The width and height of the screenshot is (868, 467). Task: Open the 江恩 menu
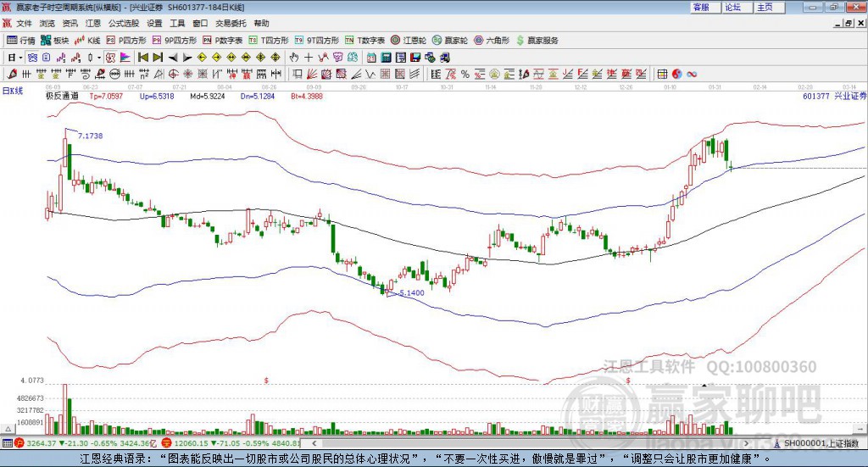point(93,23)
